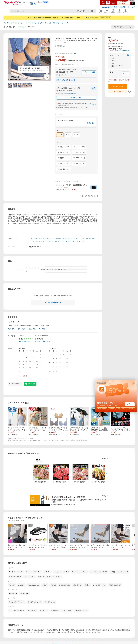Select size 42(内寸26.0cm)
138x644 pixels.
(79, 163)
